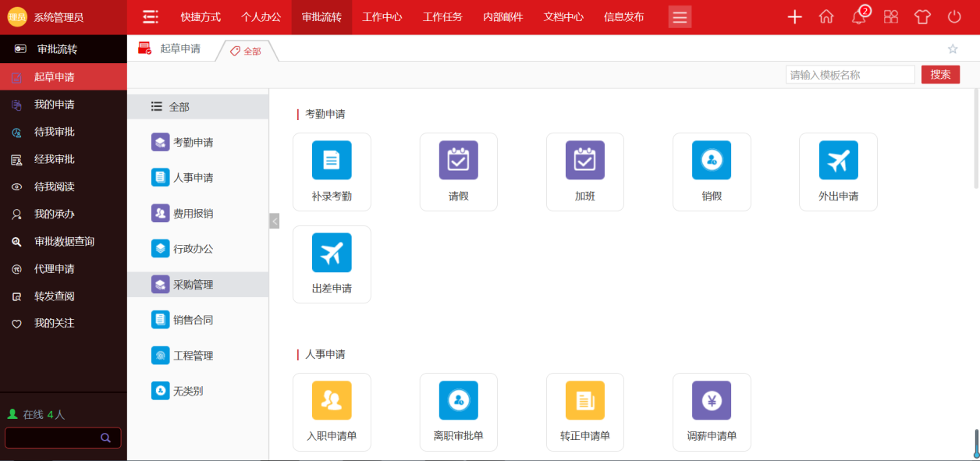Check notifications via the bell icon

tap(858, 16)
